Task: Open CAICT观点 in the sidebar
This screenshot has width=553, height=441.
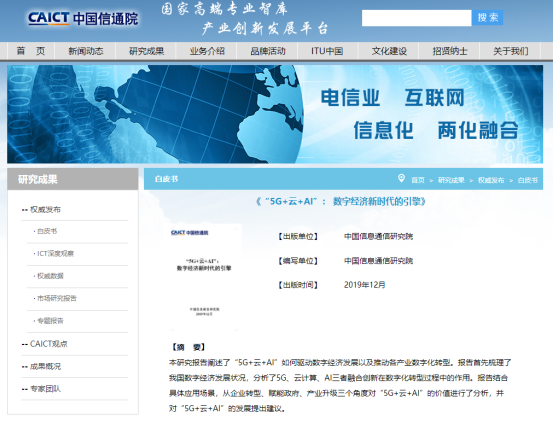Action: coord(48,344)
